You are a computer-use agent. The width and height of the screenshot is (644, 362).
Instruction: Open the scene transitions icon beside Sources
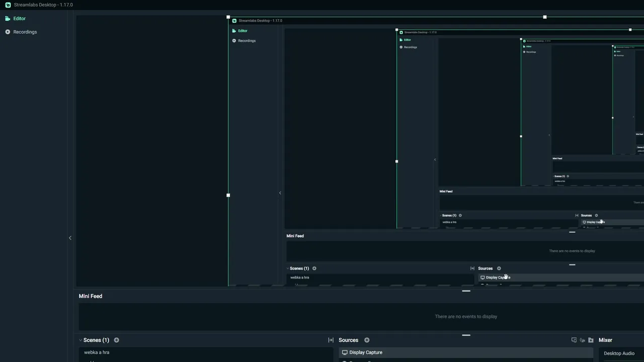331,340
